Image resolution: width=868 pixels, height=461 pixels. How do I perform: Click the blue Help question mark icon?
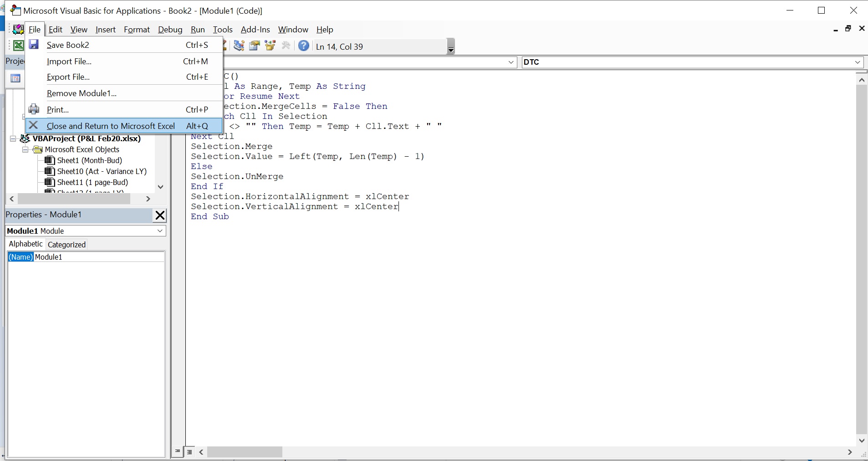304,46
